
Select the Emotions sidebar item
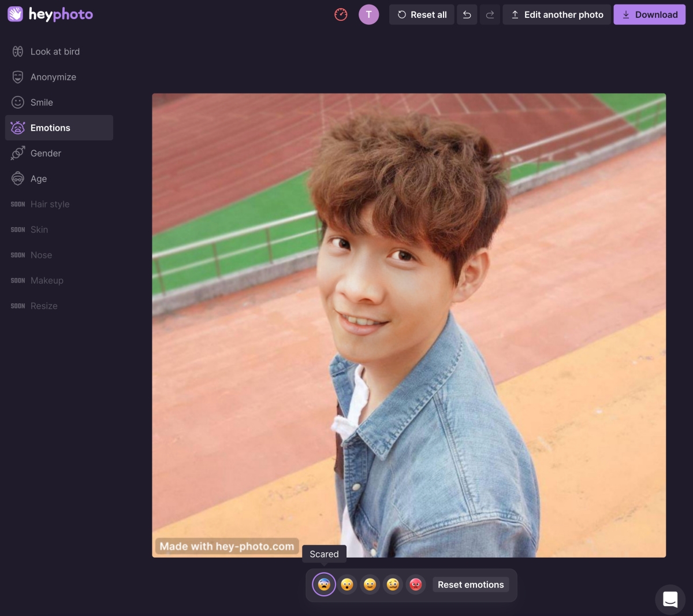pyautogui.click(x=59, y=128)
